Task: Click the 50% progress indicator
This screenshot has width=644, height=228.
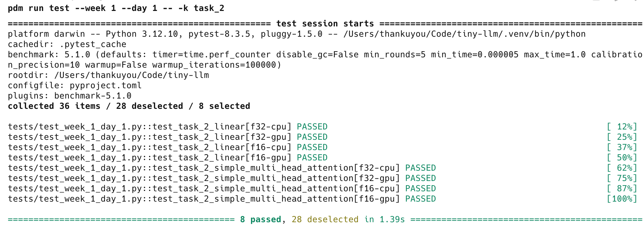Action: pyautogui.click(x=622, y=157)
